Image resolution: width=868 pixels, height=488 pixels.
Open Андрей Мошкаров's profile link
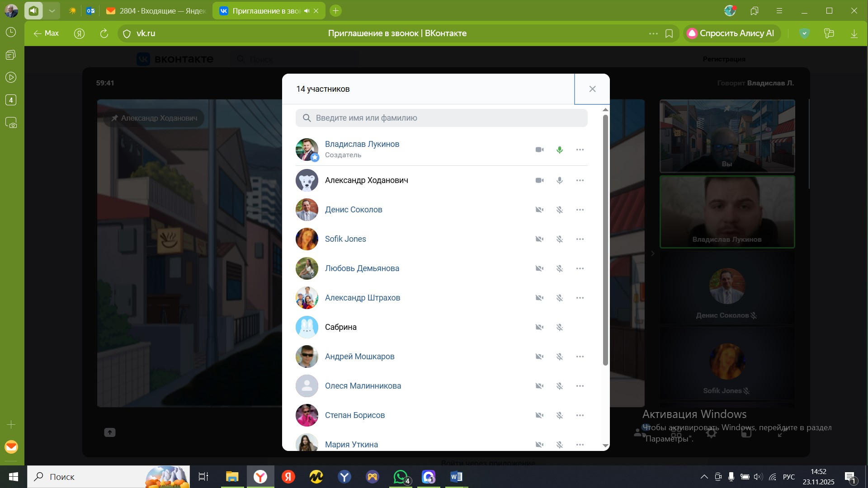click(x=359, y=357)
